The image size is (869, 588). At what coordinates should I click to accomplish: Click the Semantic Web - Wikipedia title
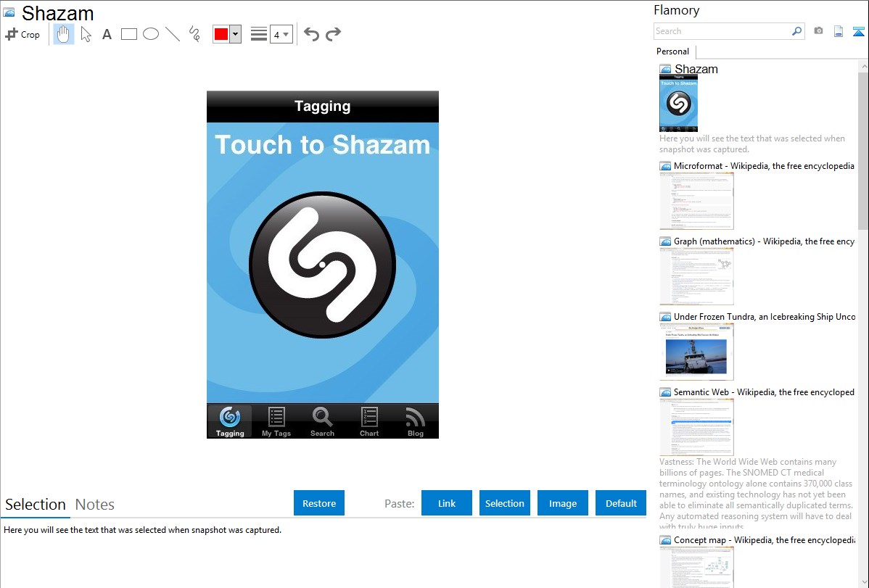pos(764,392)
